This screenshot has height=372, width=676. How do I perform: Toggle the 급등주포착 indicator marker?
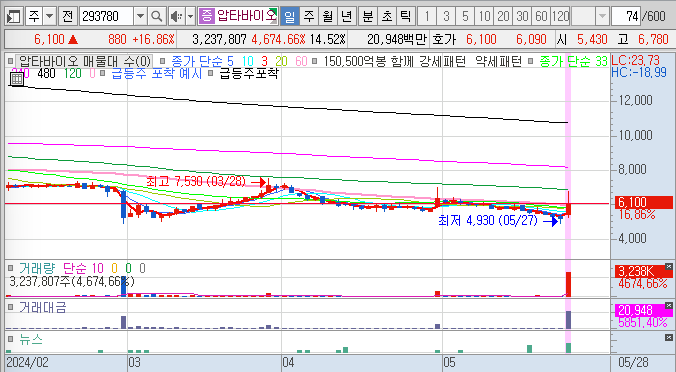point(210,73)
